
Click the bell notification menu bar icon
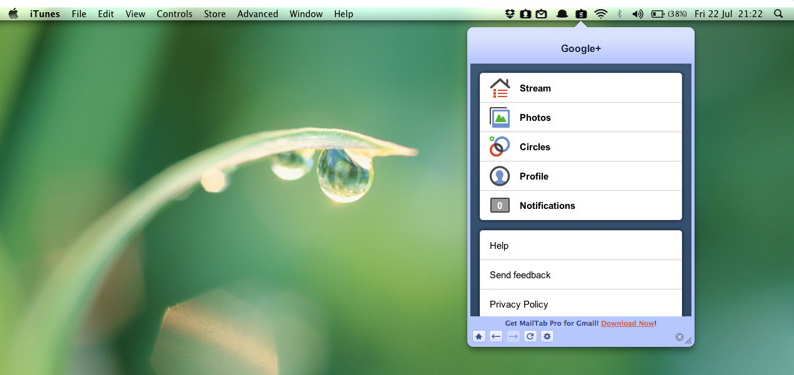tap(562, 14)
